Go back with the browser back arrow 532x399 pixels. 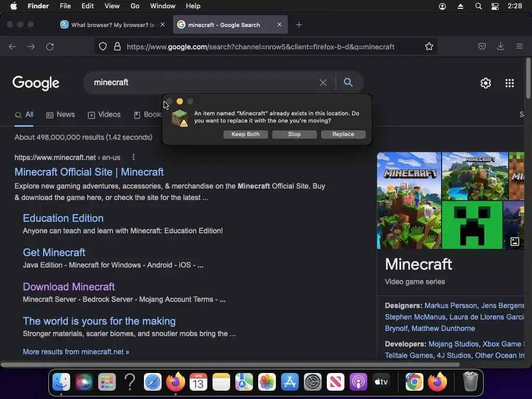(12, 46)
